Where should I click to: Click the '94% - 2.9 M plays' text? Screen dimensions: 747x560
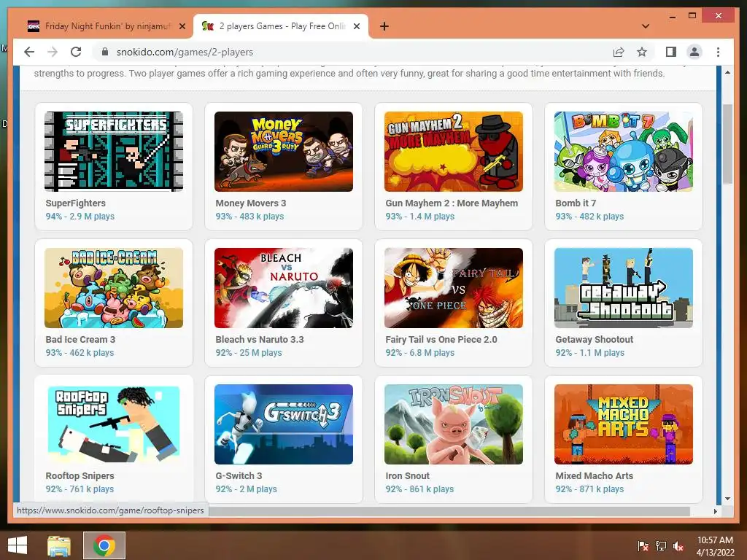tap(80, 216)
